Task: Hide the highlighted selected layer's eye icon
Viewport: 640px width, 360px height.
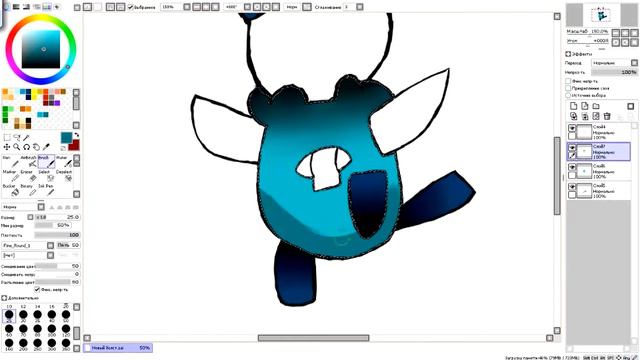Action: [x=572, y=148]
